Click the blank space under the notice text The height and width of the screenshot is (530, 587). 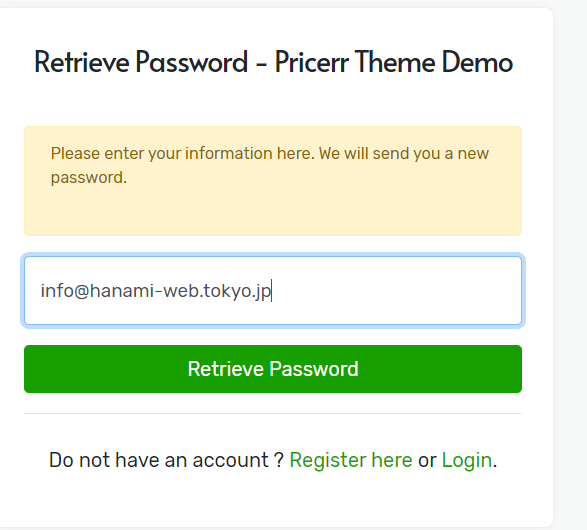tap(273, 211)
